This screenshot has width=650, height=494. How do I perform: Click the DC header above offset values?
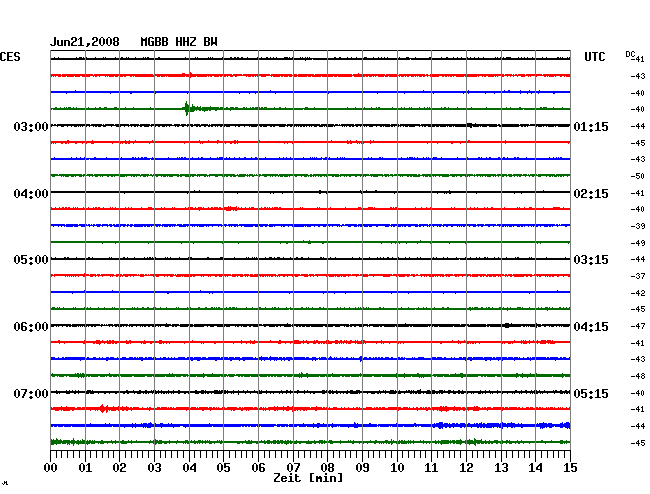click(630, 55)
